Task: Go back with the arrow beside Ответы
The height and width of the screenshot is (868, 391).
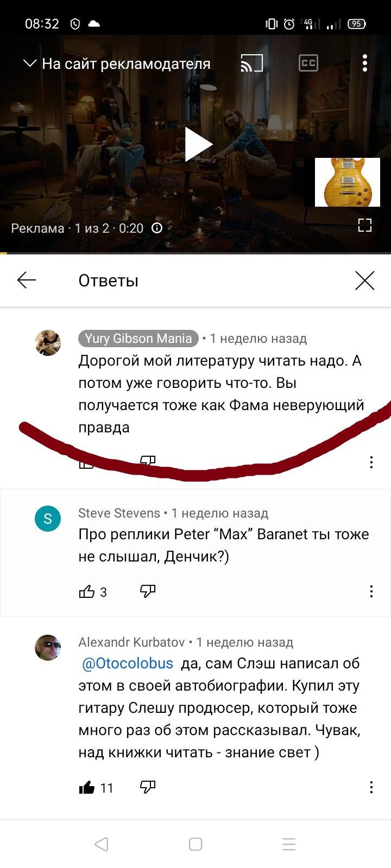Action: coord(27,280)
